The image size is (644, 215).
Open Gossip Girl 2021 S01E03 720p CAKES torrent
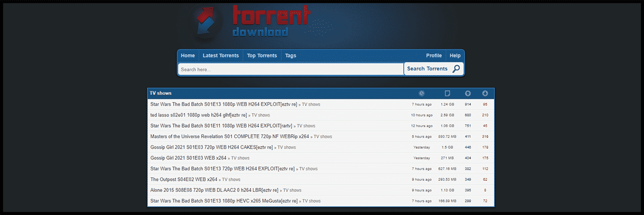211,147
